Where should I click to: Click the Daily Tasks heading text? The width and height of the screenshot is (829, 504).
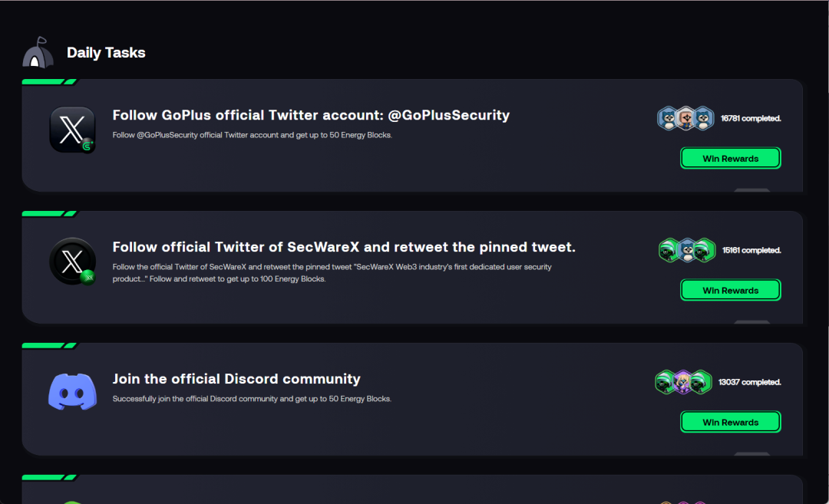pos(106,53)
